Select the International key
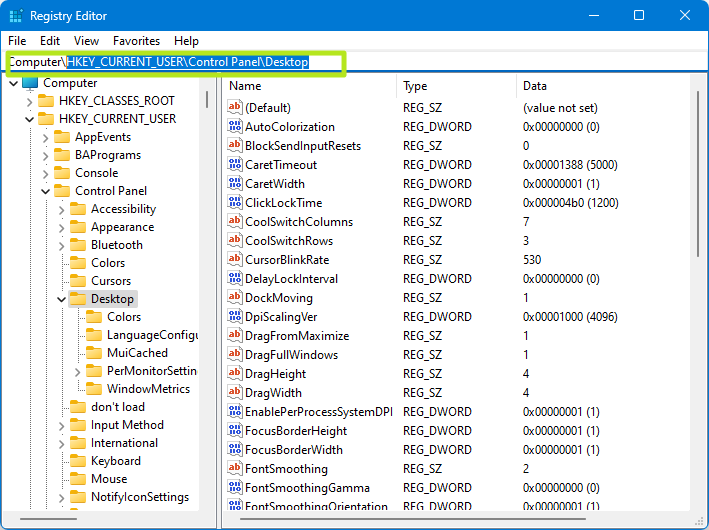 124,443
